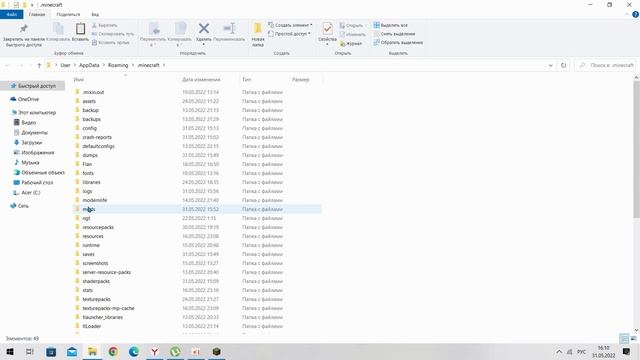640x360 pixels.
Task: Select the resourcepacks folder
Action: (98, 227)
